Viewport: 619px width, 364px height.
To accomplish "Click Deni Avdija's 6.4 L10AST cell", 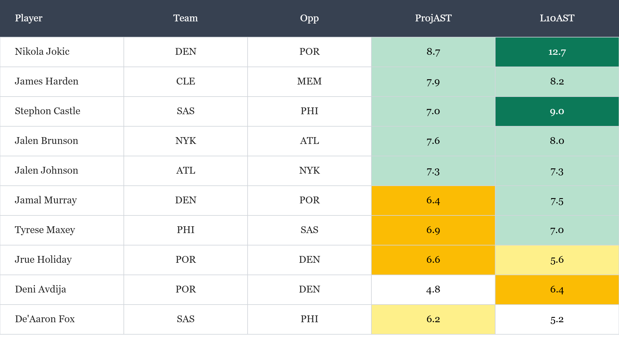I will tap(557, 290).
